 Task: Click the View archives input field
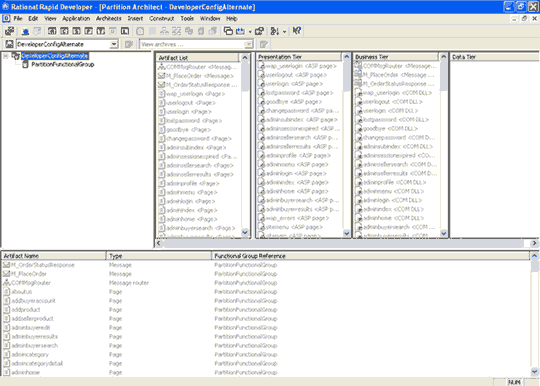tap(192, 44)
